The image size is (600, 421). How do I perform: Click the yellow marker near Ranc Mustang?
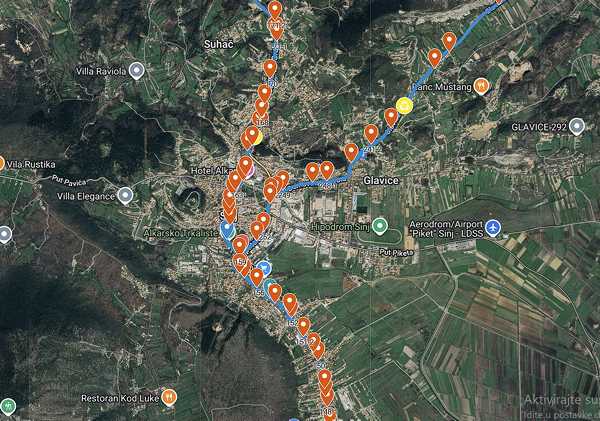pos(404,105)
